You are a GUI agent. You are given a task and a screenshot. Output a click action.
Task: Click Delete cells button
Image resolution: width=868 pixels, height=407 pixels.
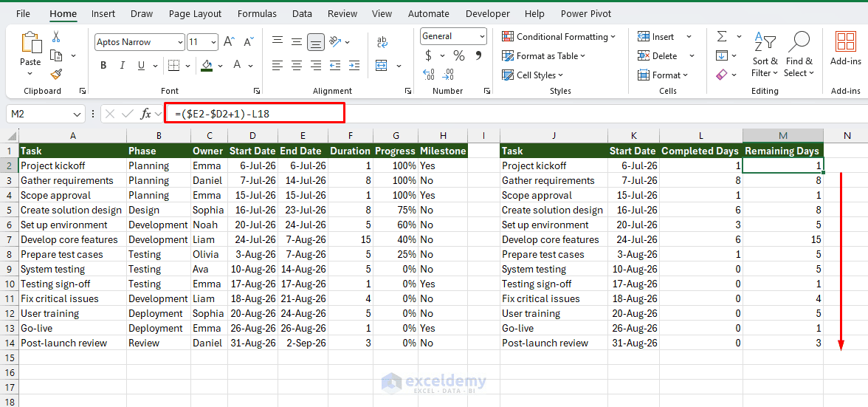tap(657, 55)
